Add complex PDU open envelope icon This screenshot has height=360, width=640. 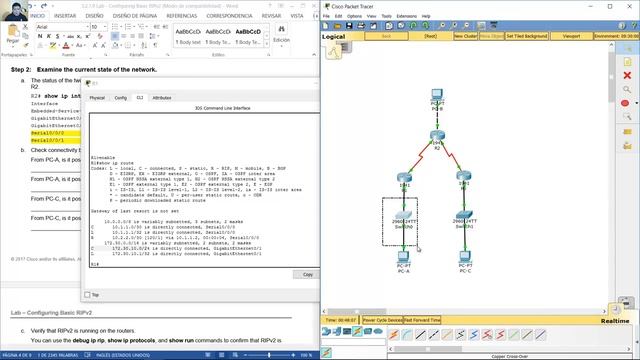coord(627,145)
